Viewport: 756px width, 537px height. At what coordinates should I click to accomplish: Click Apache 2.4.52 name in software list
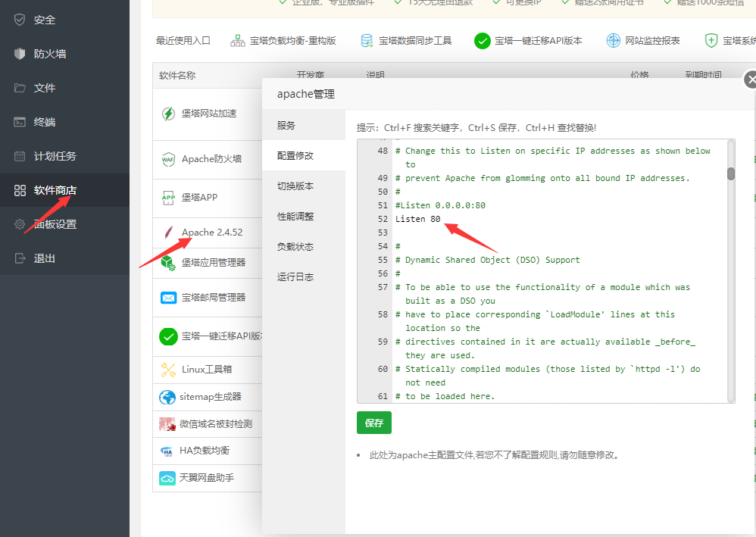pos(212,233)
